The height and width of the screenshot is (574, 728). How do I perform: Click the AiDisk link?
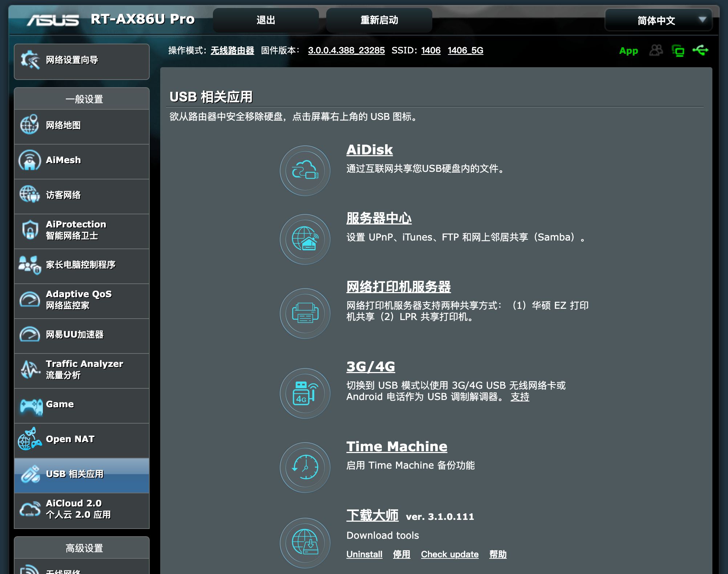369,150
